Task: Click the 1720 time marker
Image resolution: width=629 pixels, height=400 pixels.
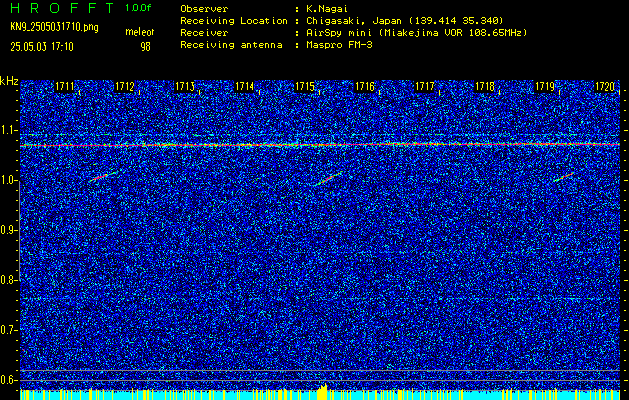Action: point(605,86)
